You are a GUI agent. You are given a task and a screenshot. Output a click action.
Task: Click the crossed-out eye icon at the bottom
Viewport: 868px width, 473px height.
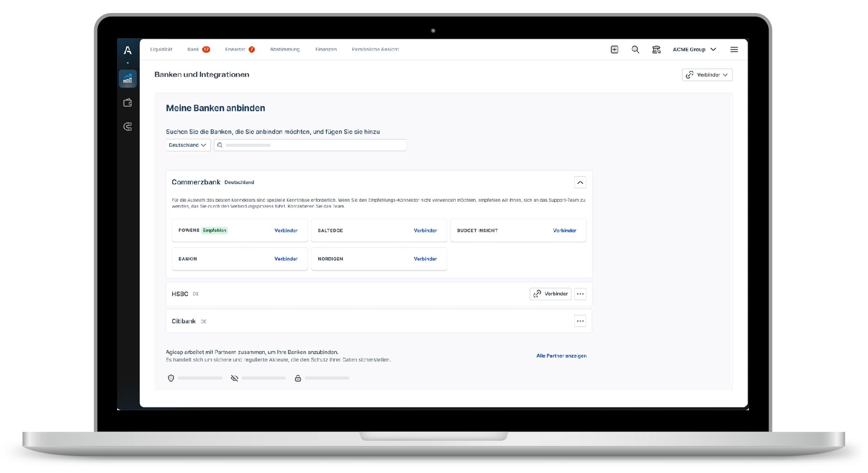coord(234,378)
